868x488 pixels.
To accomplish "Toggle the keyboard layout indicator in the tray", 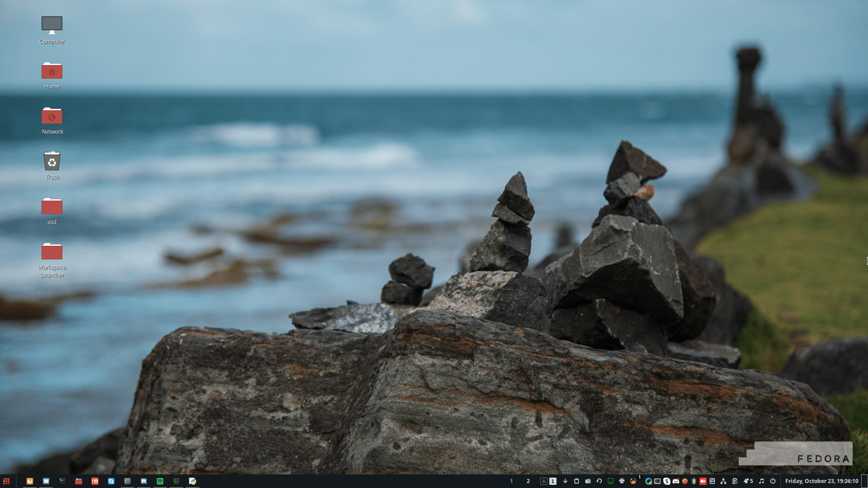I will [544, 481].
